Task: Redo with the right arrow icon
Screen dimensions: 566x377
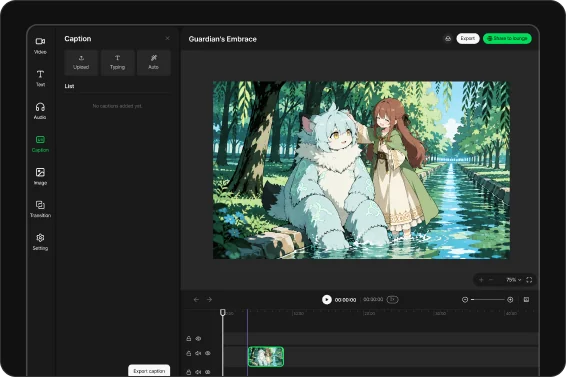Action: coord(209,299)
